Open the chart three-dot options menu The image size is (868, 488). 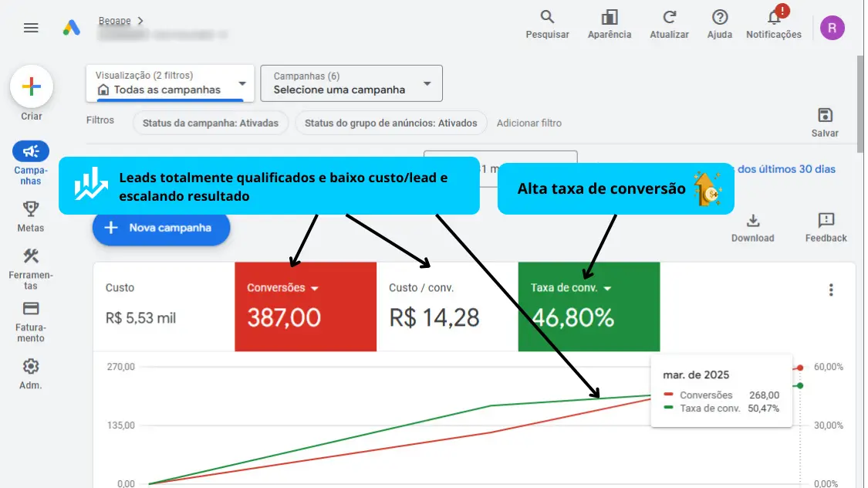coord(831,290)
